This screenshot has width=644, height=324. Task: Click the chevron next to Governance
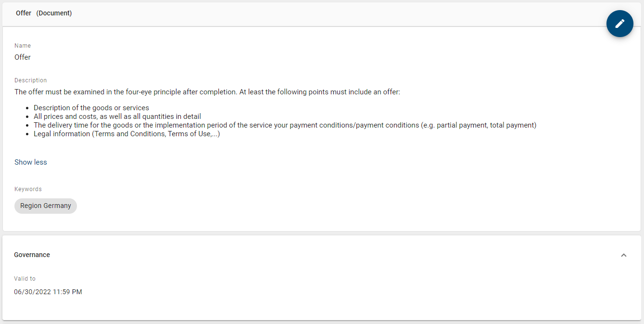click(624, 255)
